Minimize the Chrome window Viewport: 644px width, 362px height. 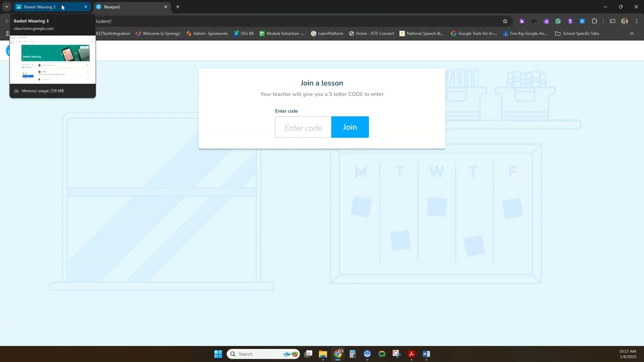[x=605, y=7]
